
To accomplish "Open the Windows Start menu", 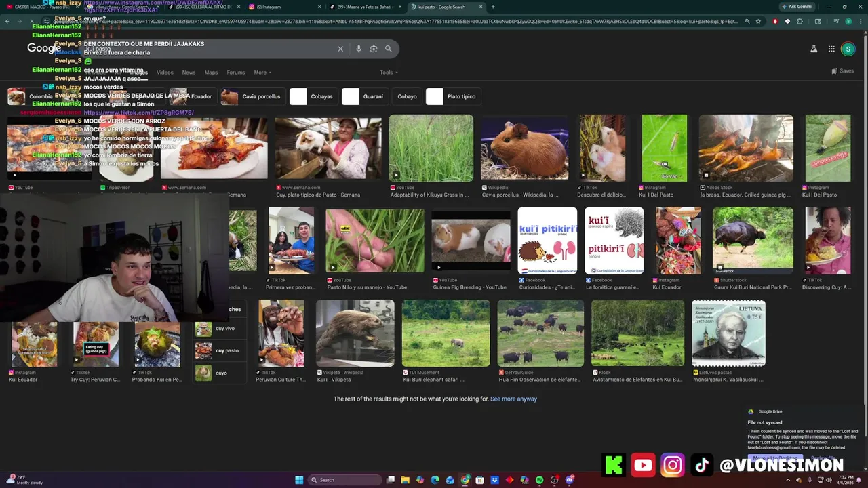I will (298, 480).
